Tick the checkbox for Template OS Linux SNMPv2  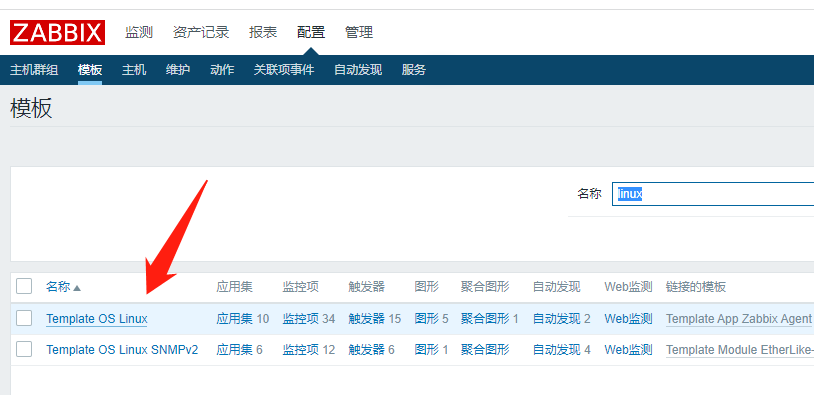[24, 349]
